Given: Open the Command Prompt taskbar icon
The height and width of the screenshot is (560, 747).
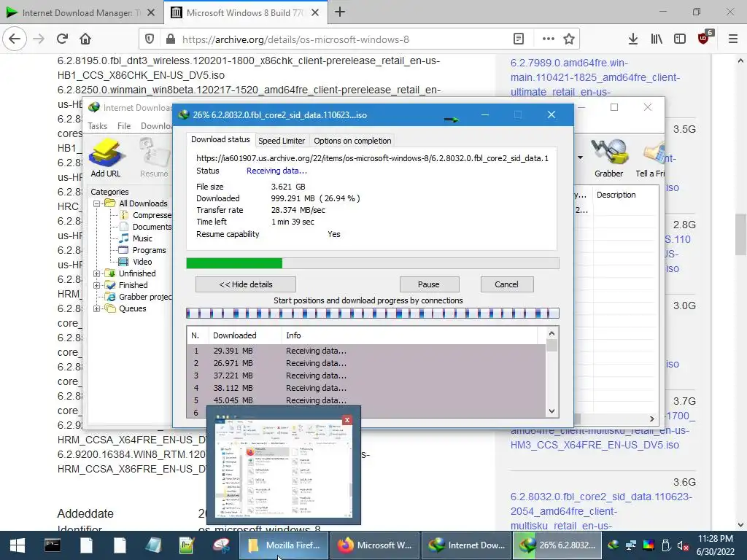Looking at the screenshot, I should [53, 545].
